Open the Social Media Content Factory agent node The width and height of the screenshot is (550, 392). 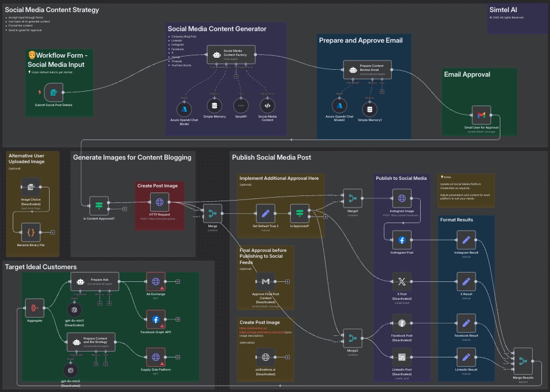(231, 54)
